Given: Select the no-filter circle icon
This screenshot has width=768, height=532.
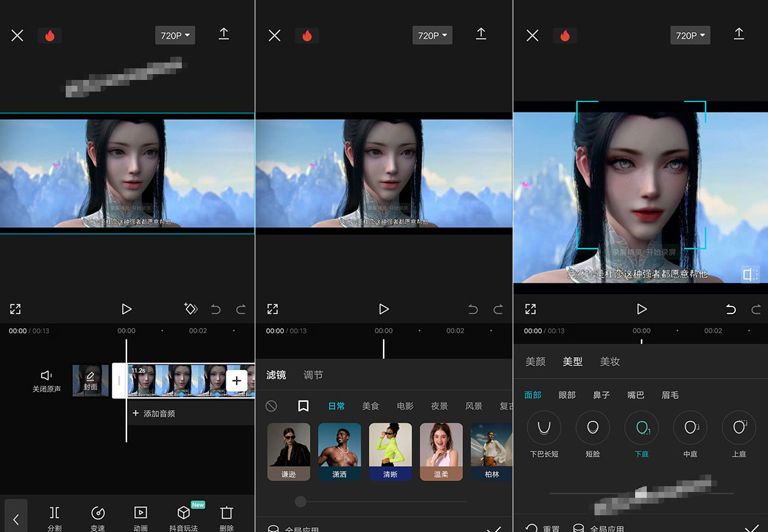Looking at the screenshot, I should pyautogui.click(x=271, y=406).
